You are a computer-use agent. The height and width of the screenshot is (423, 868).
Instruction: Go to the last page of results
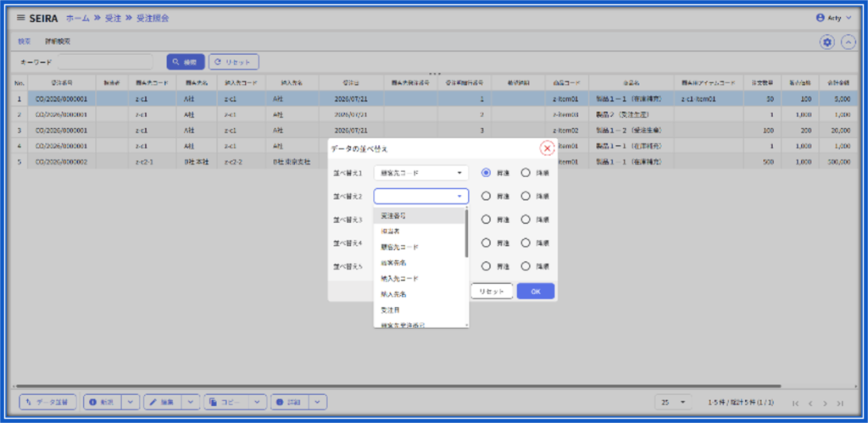click(840, 403)
